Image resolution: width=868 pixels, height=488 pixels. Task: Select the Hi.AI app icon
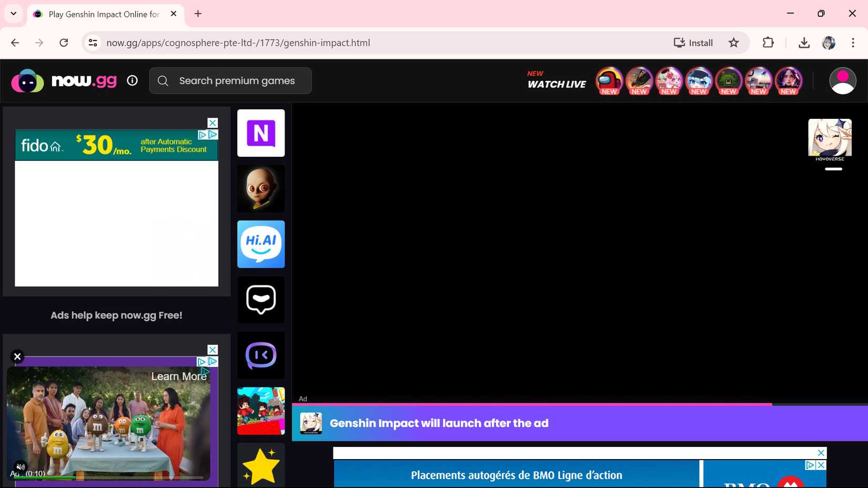261,244
